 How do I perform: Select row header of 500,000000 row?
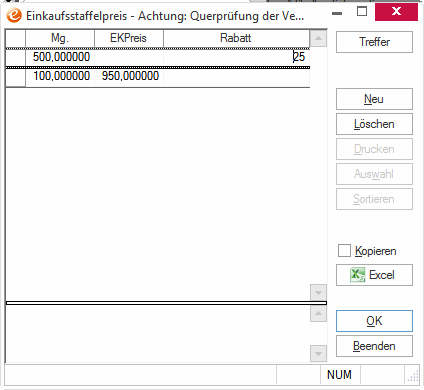16,57
